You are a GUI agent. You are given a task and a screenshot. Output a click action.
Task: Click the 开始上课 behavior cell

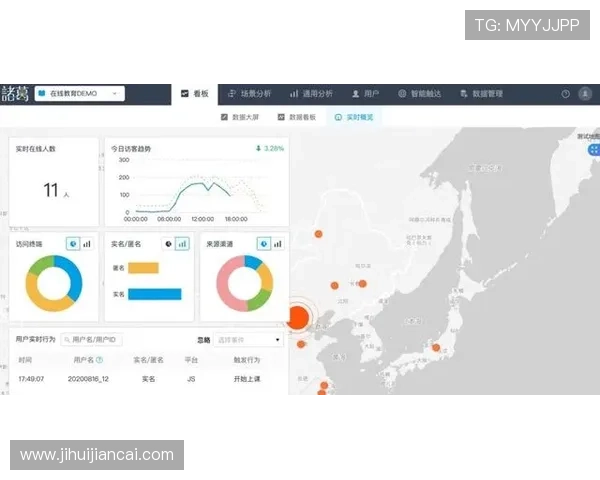247,379
